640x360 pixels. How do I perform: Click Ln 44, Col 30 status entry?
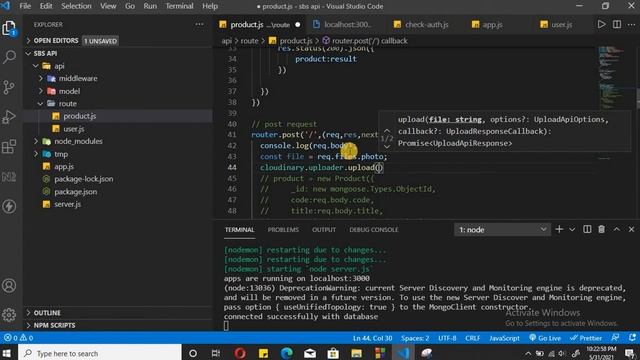coord(372,338)
